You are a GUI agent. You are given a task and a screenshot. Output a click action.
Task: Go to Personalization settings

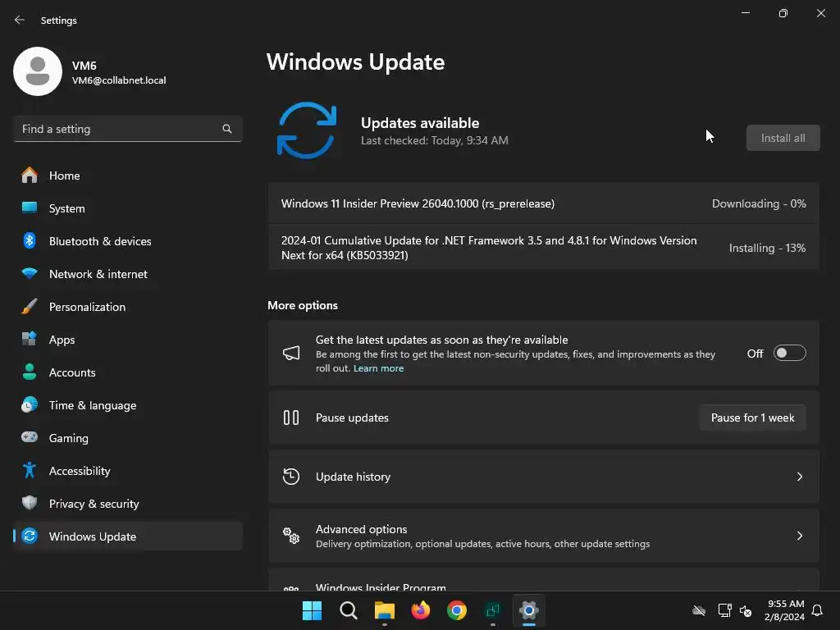tap(127, 307)
